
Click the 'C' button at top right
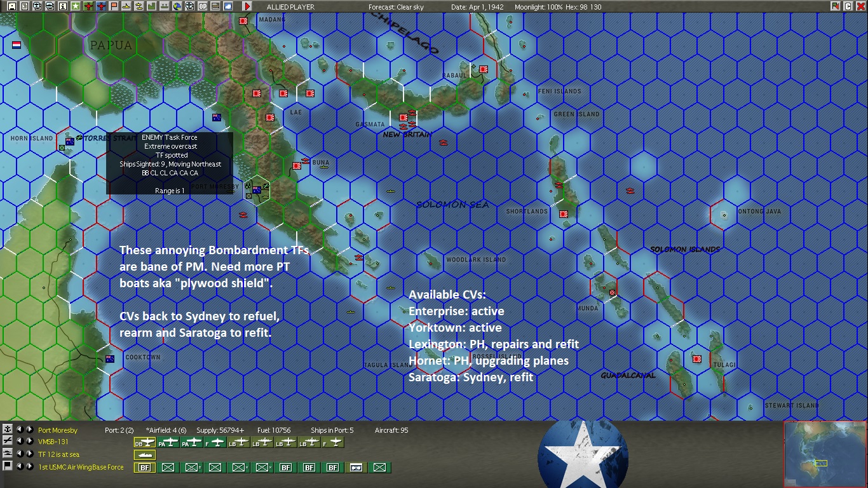(848, 6)
